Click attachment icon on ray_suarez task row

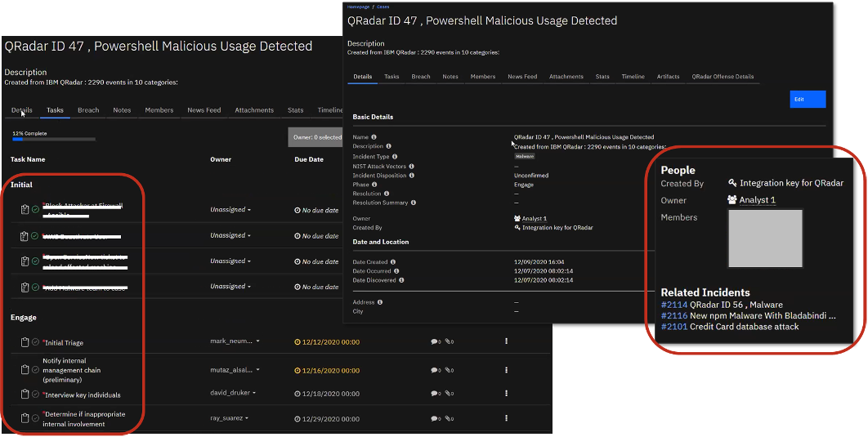[x=449, y=418]
